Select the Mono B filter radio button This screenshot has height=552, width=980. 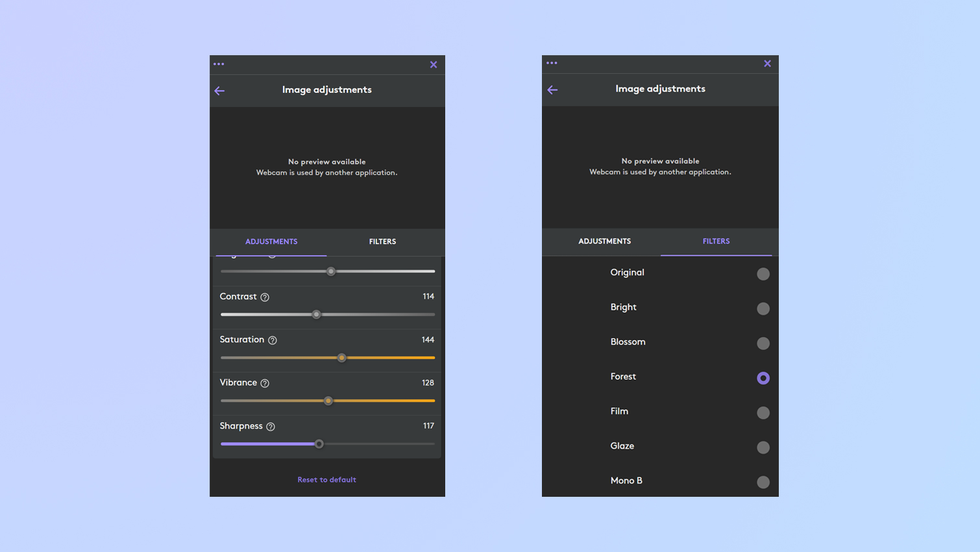pyautogui.click(x=763, y=482)
